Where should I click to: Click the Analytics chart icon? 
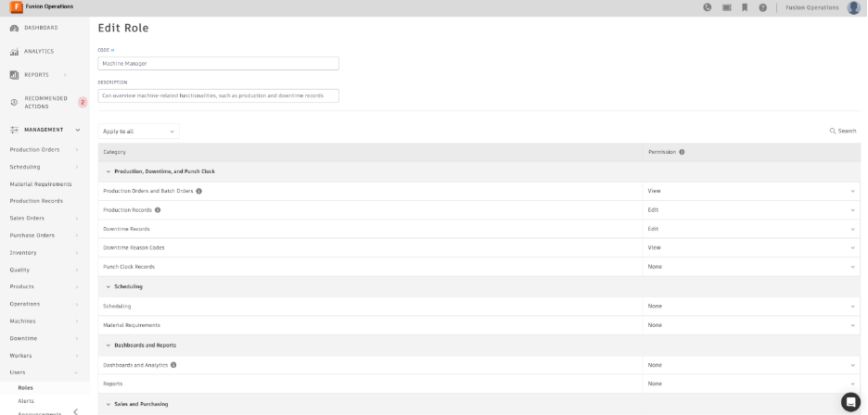[x=15, y=52]
